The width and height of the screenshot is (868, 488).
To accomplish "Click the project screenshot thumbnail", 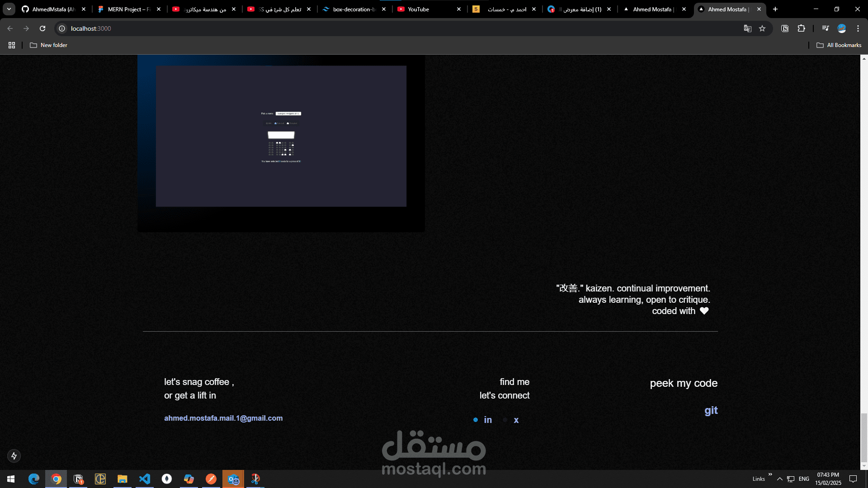I will (281, 136).
